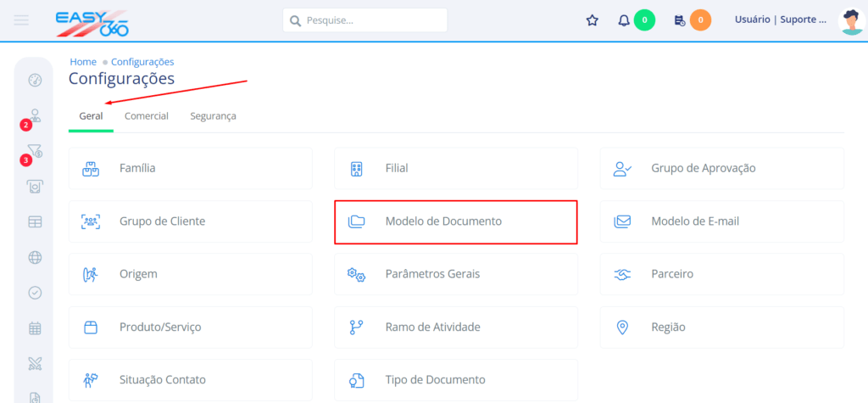Open the dashboard gauge sidebar icon
The height and width of the screenshot is (403, 868).
pos(35,81)
